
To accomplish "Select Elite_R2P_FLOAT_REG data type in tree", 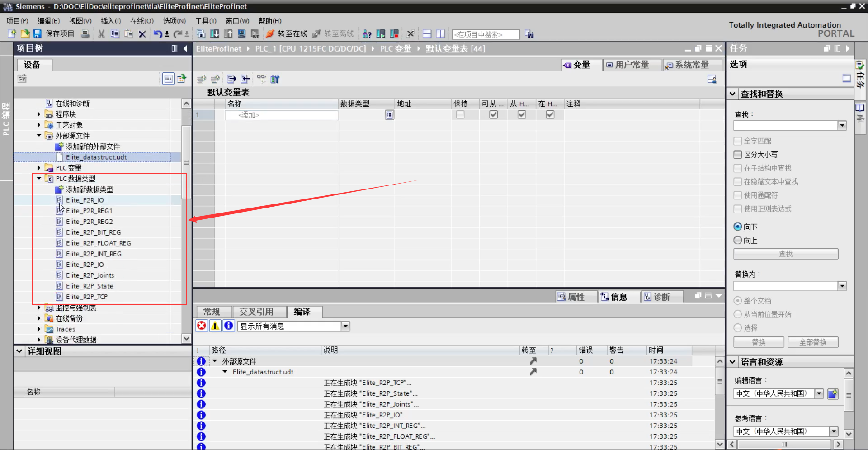I will pyautogui.click(x=98, y=243).
